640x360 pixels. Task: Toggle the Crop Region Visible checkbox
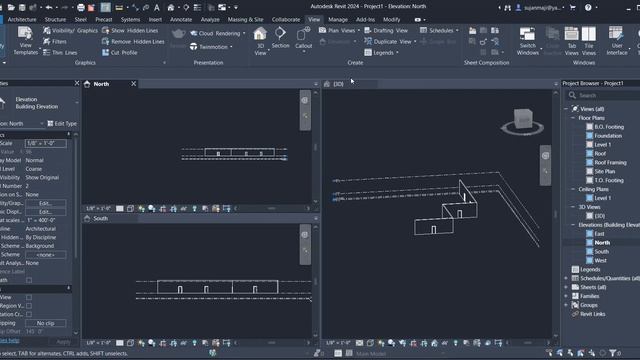coord(29,306)
